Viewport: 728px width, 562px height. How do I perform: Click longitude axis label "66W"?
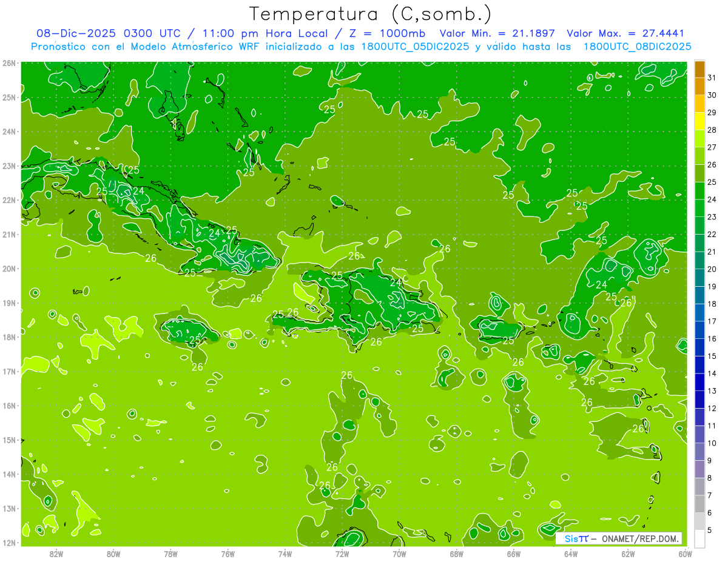(514, 554)
